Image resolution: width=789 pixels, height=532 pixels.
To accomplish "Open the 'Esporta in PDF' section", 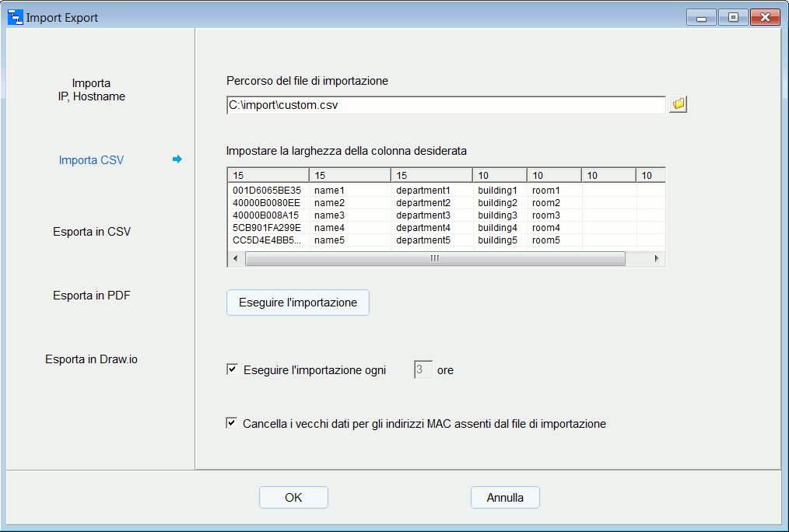I will coord(91,296).
